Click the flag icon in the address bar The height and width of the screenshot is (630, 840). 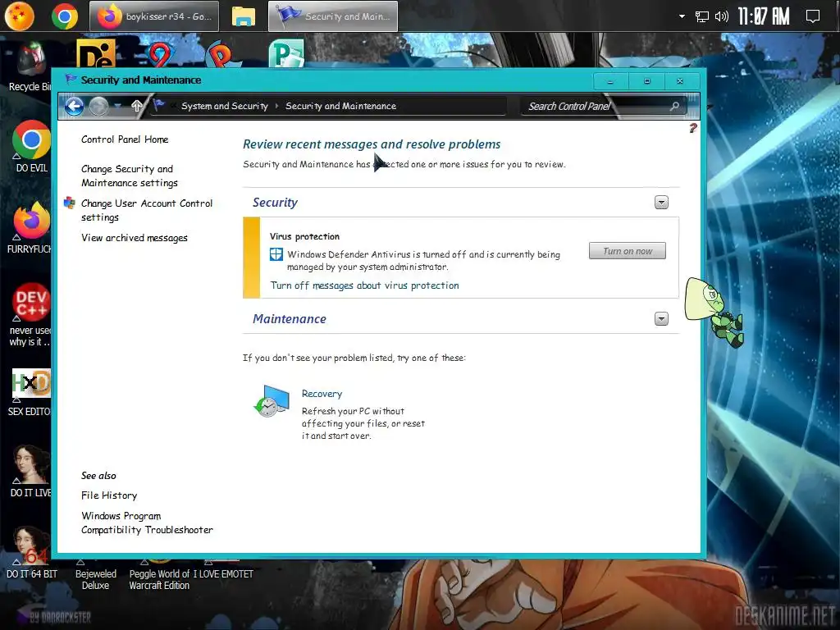tap(159, 105)
